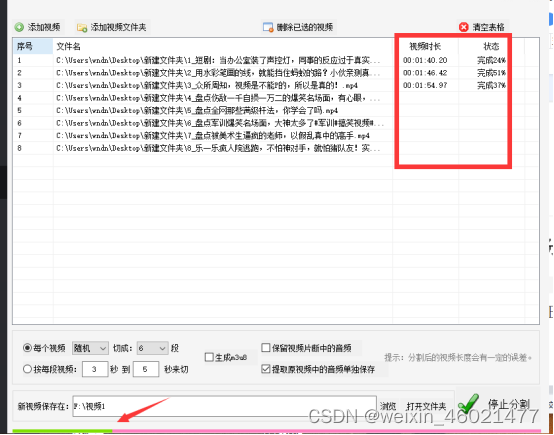
Task: Toggle the 生成m3u8 checkbox
Action: 209,357
